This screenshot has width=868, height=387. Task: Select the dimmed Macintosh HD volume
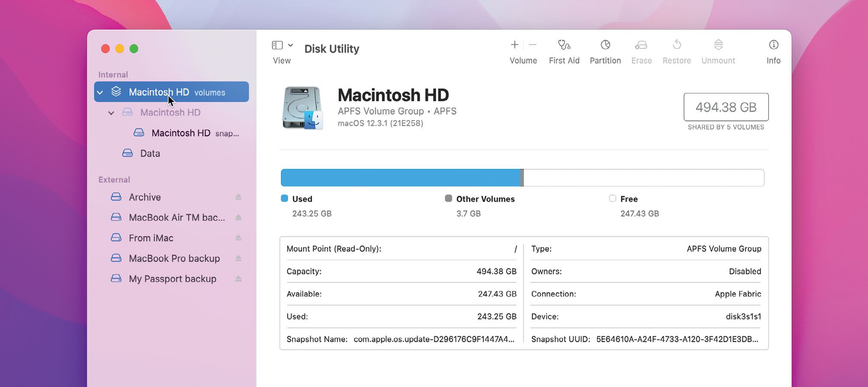[170, 112]
